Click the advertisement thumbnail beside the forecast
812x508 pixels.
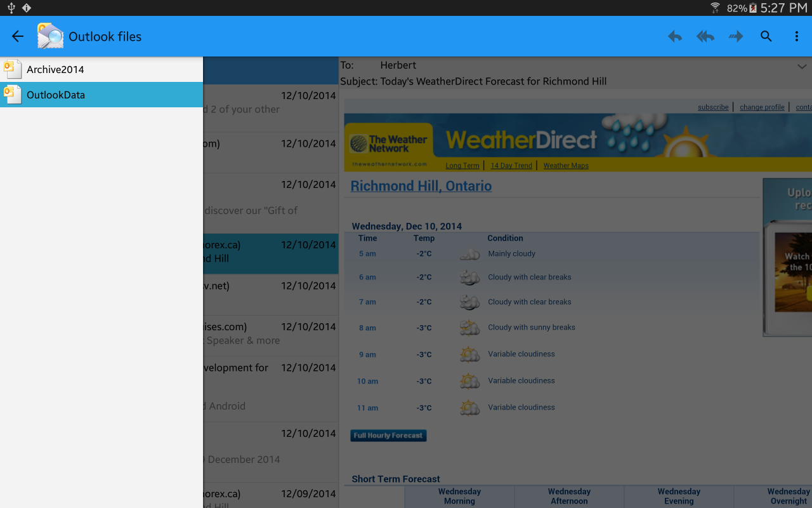pos(787,257)
